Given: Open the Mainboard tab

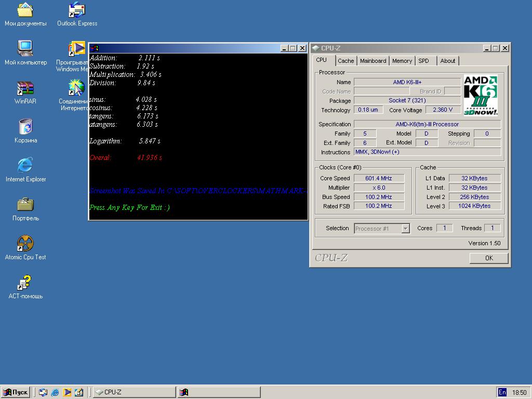Looking at the screenshot, I should point(373,61).
